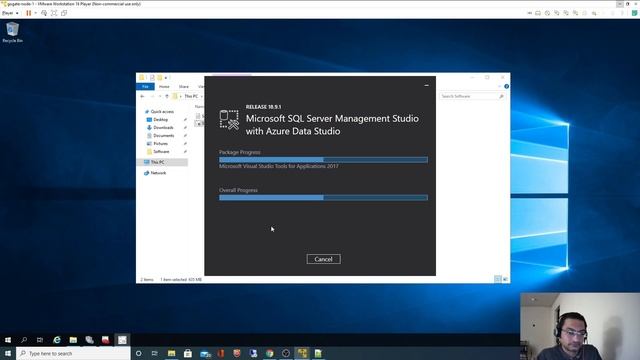Switch VMware to Unity mode

point(64,13)
